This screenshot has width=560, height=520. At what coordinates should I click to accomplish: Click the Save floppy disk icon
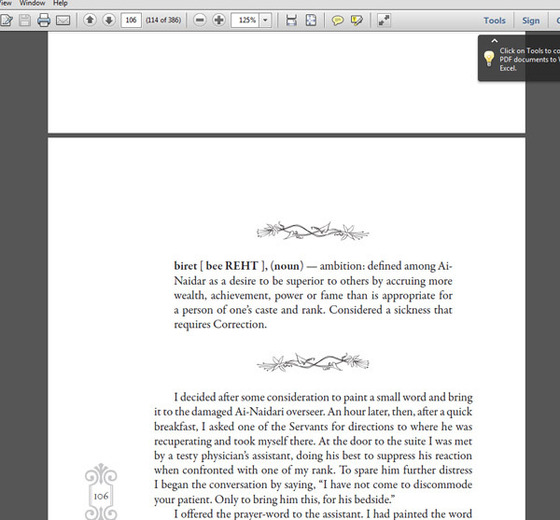[25, 20]
